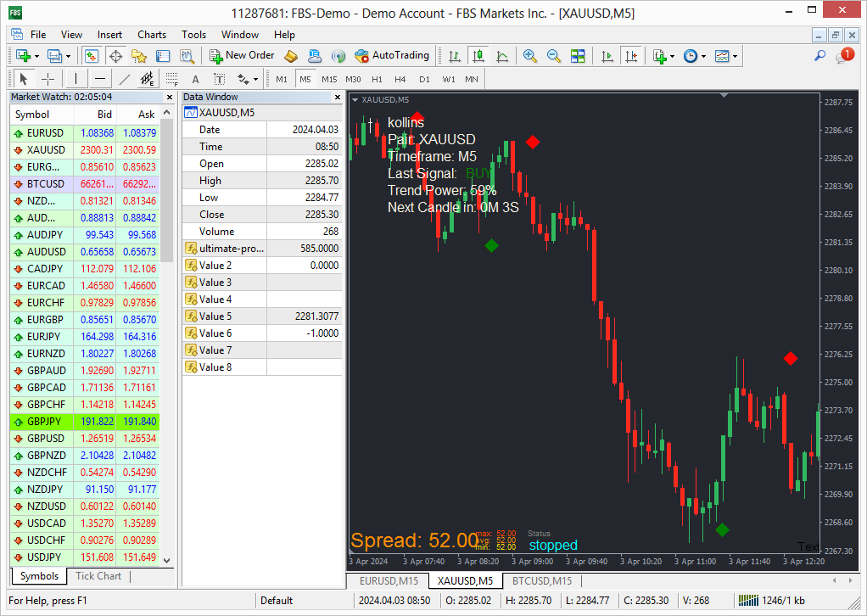The width and height of the screenshot is (867, 616).
Task: Open the notifications chat bubble icon
Action: coord(844,55)
